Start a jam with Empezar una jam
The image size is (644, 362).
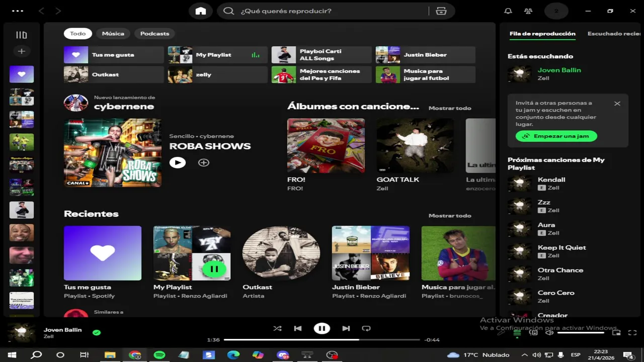pos(556,136)
